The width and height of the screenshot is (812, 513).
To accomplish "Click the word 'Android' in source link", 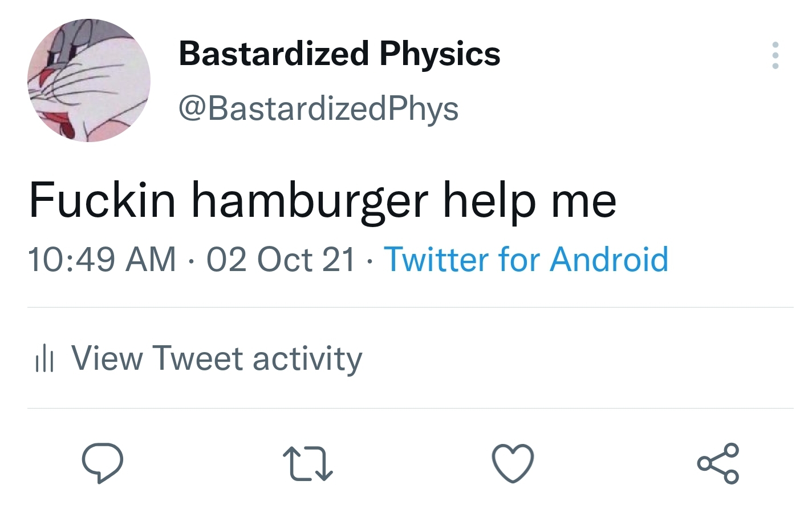I will click(x=609, y=260).
